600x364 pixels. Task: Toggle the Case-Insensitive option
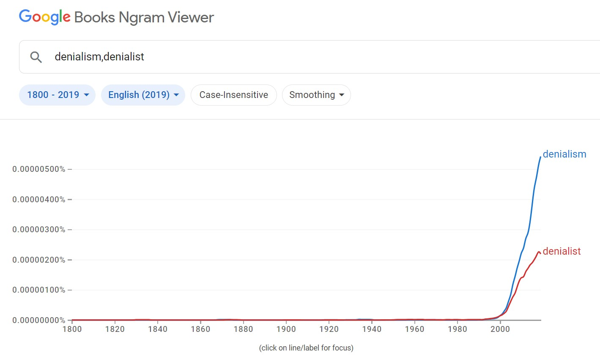(233, 95)
